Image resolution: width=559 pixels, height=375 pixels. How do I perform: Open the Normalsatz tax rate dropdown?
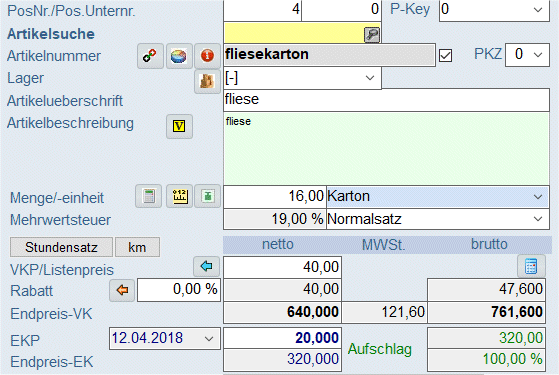pyautogui.click(x=437, y=219)
